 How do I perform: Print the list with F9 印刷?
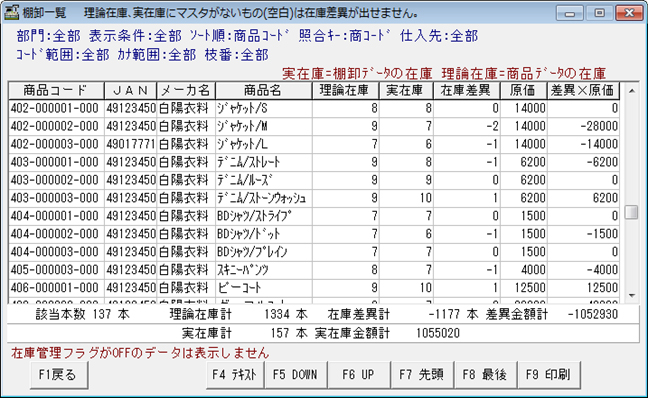pos(548,375)
